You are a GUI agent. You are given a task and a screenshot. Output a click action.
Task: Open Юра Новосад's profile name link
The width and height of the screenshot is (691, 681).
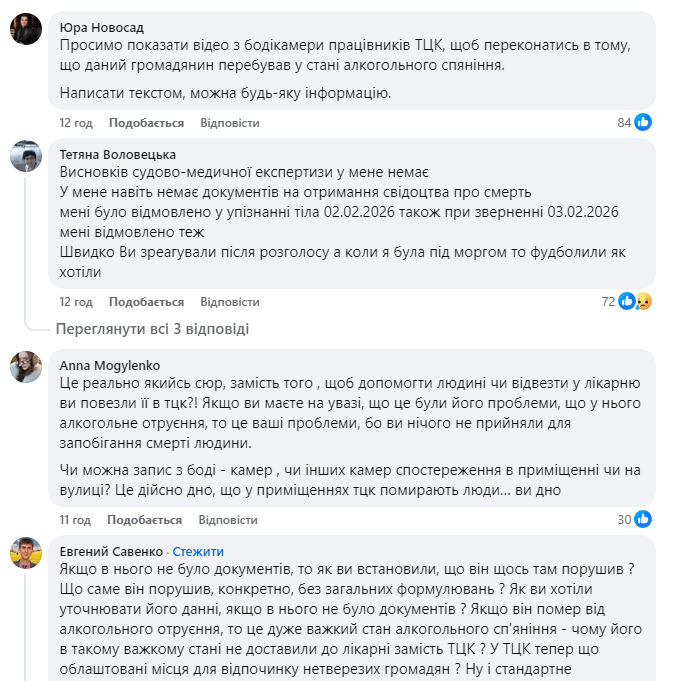tap(101, 28)
